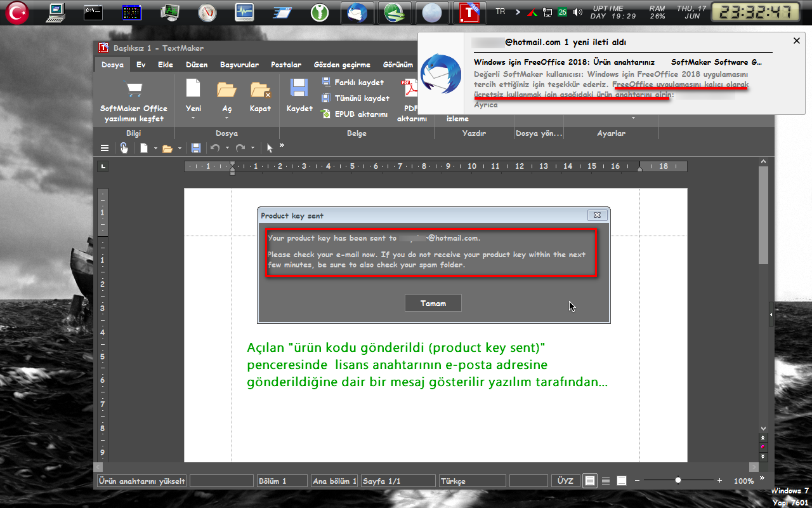Open the hamburger menu in quick access toolbar
The width and height of the screenshot is (812, 508).
point(105,148)
